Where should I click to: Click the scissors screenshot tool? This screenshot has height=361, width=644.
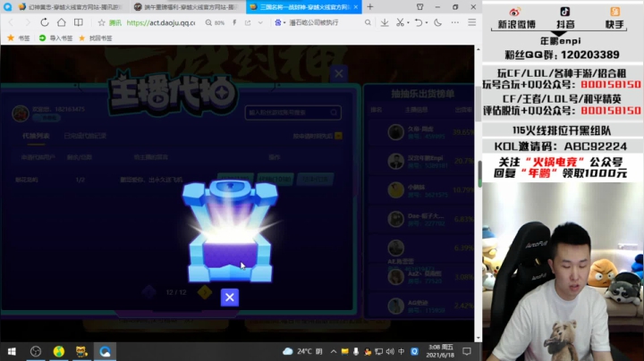coord(400,22)
